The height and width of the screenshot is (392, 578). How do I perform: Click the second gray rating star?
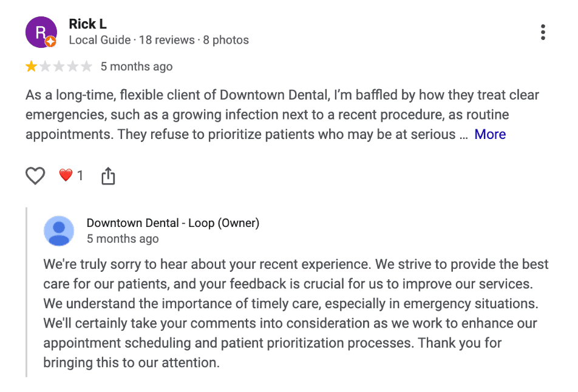[x=46, y=67]
